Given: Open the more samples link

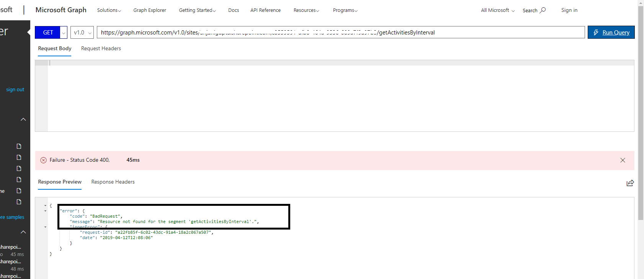Looking at the screenshot, I should point(12,217).
